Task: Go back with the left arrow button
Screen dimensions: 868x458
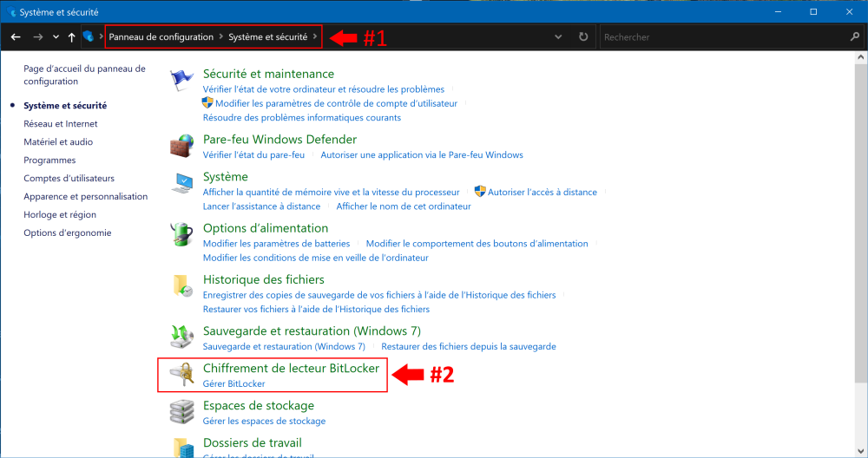Action: [16, 37]
